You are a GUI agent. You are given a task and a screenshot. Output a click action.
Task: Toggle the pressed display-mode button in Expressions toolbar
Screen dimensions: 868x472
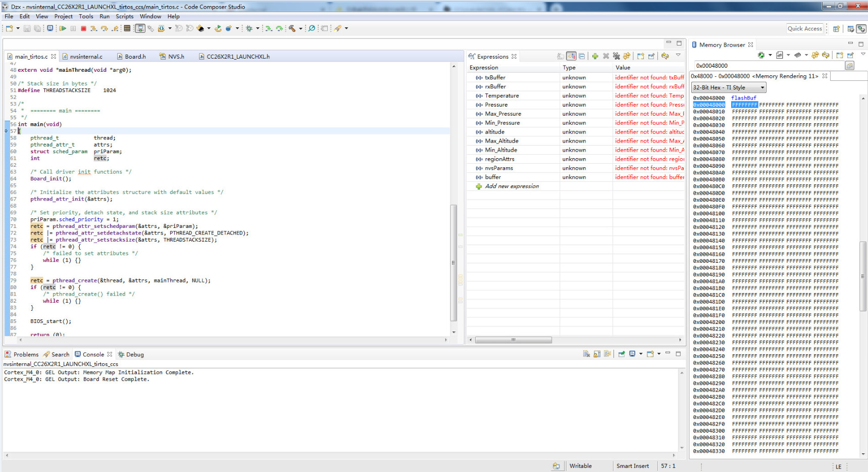click(x=572, y=56)
